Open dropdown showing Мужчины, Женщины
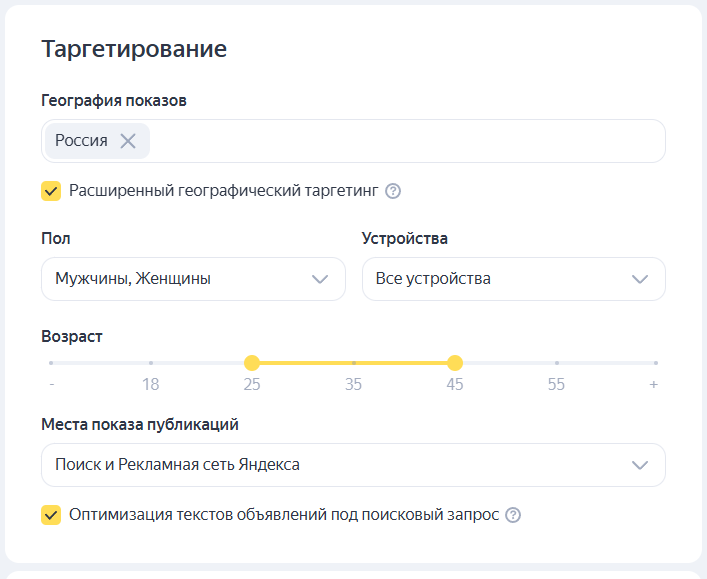The width and height of the screenshot is (707, 579). [x=180, y=279]
